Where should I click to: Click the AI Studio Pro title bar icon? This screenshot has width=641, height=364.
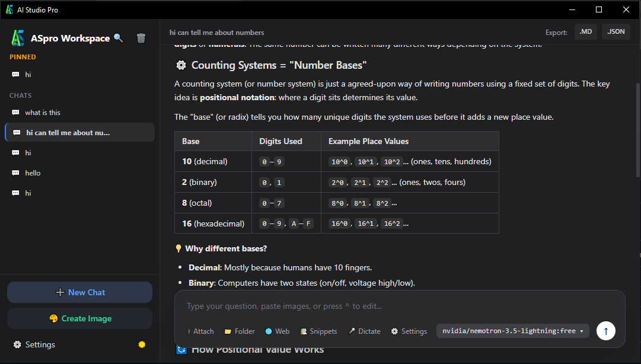pyautogui.click(x=9, y=9)
